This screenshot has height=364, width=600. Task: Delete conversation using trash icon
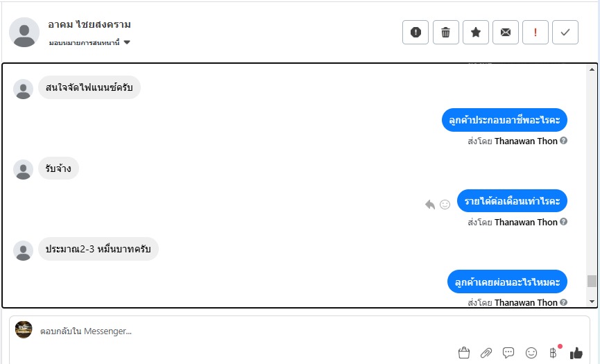(445, 32)
